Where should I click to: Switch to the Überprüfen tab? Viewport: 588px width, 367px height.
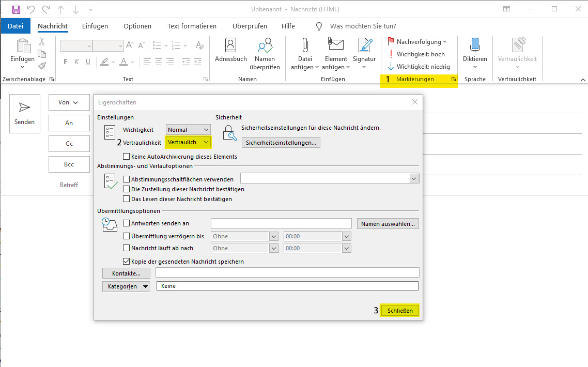pos(250,26)
